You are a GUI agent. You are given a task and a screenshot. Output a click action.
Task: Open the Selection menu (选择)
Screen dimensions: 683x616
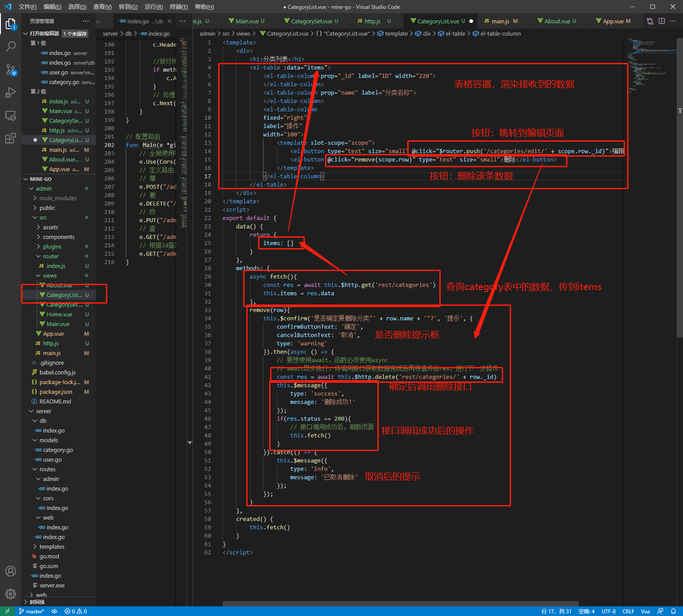[77, 7]
